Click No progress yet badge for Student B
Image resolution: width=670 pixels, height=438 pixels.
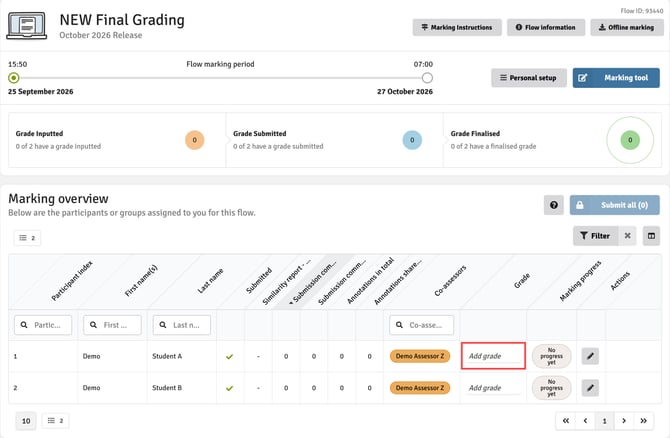551,388
